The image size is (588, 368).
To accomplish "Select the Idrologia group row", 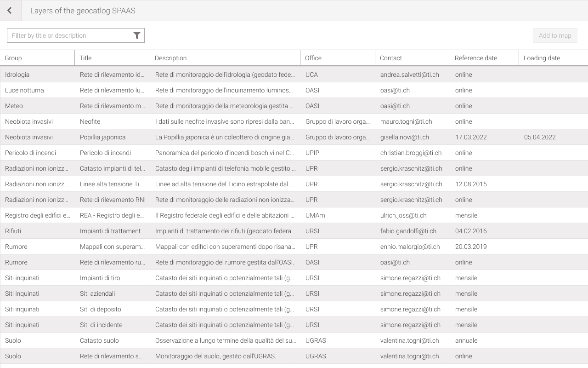I will [294, 75].
